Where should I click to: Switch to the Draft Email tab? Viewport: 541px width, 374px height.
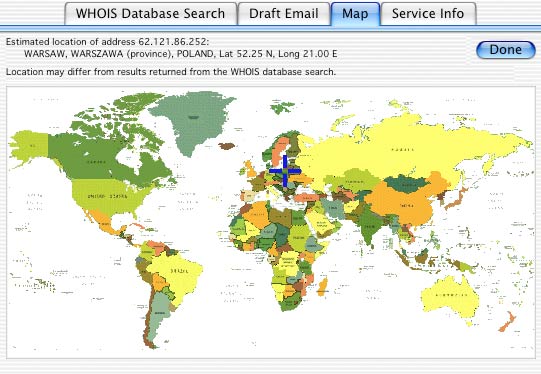point(284,13)
